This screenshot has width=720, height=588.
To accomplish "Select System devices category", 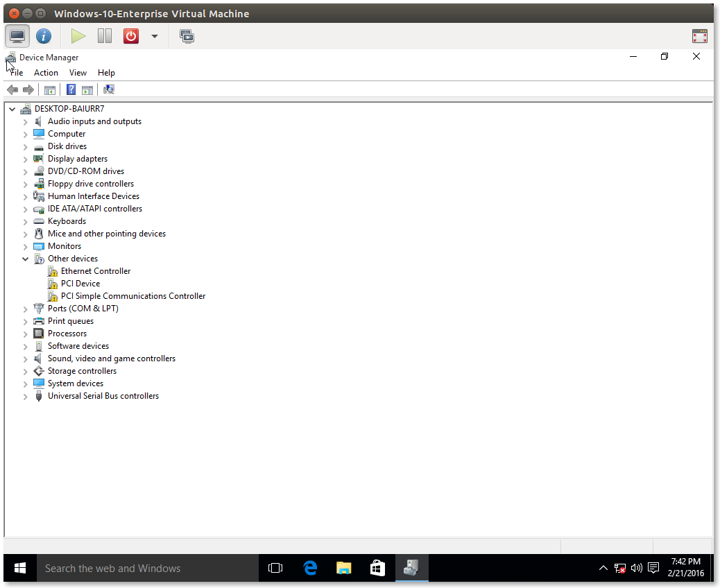I will pos(76,383).
